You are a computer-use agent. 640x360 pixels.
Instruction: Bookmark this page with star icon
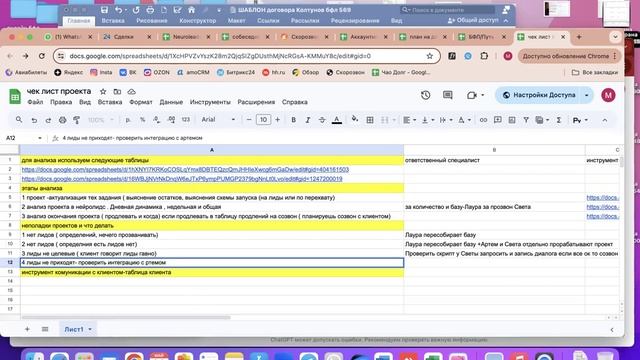click(x=429, y=56)
